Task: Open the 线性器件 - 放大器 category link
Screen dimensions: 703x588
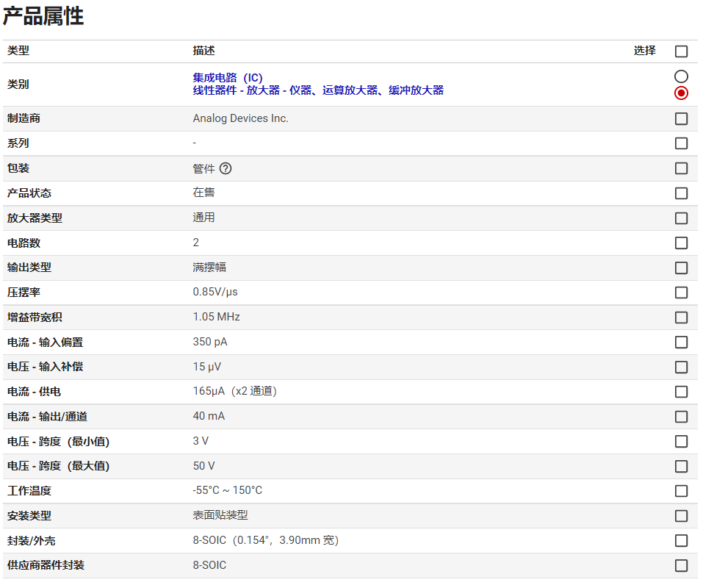Action: [318, 90]
